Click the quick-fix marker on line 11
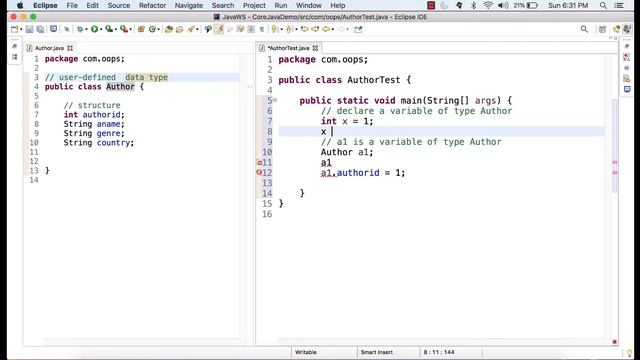 pyautogui.click(x=259, y=162)
